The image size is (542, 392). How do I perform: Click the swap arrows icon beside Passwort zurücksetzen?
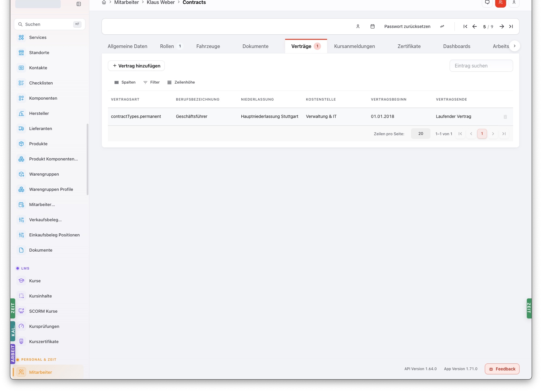[x=442, y=26]
